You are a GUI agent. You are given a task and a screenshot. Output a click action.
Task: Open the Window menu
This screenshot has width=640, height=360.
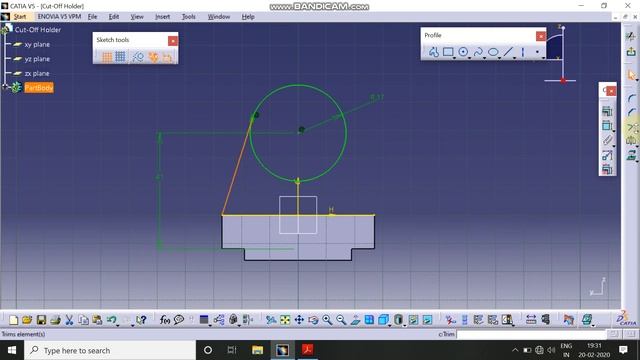point(219,17)
